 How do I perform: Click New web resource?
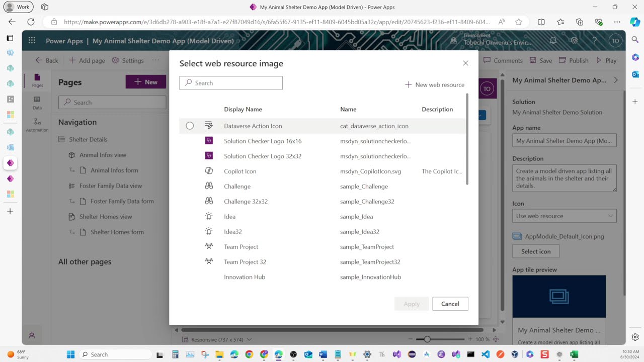click(435, 84)
